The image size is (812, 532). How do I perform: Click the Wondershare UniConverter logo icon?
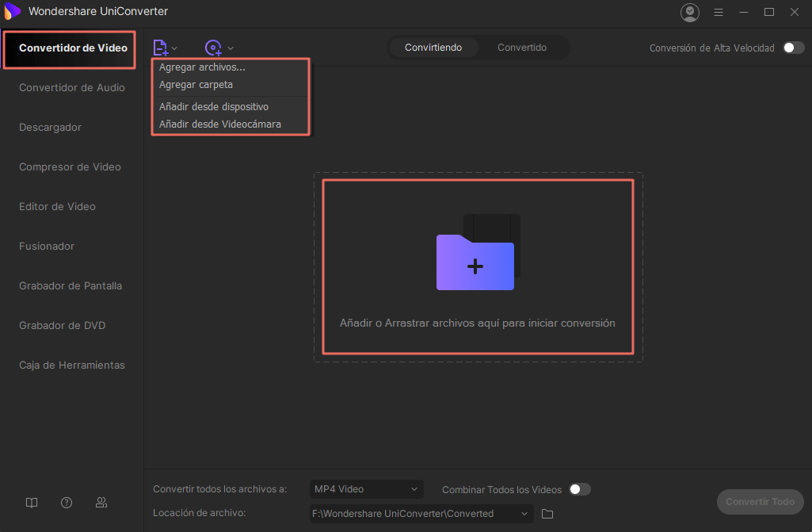(x=12, y=11)
